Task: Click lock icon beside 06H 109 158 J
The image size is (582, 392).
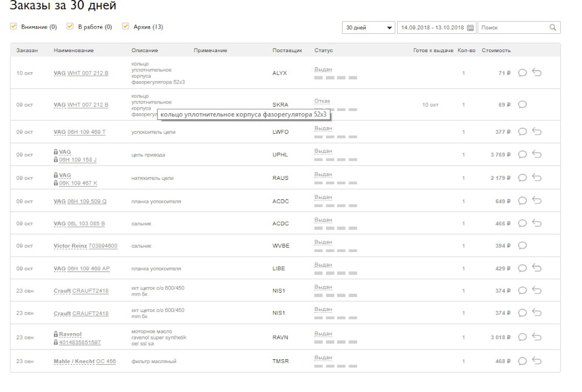Action: tap(56, 159)
